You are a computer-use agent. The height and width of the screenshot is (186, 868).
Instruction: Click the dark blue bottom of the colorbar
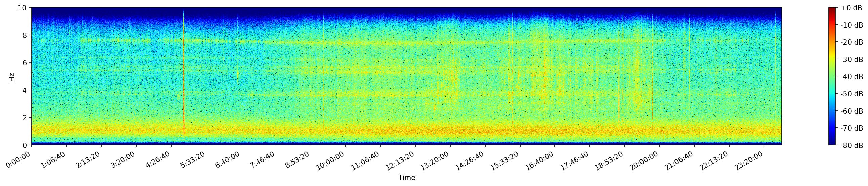[832, 143]
